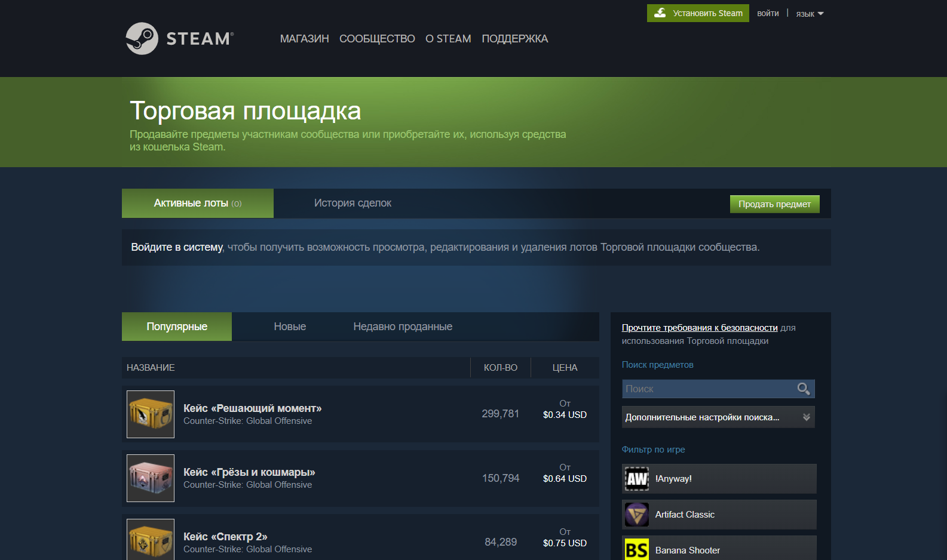Image resolution: width=947 pixels, height=560 pixels.
Task: Click the Steam logo icon
Action: [x=142, y=39]
